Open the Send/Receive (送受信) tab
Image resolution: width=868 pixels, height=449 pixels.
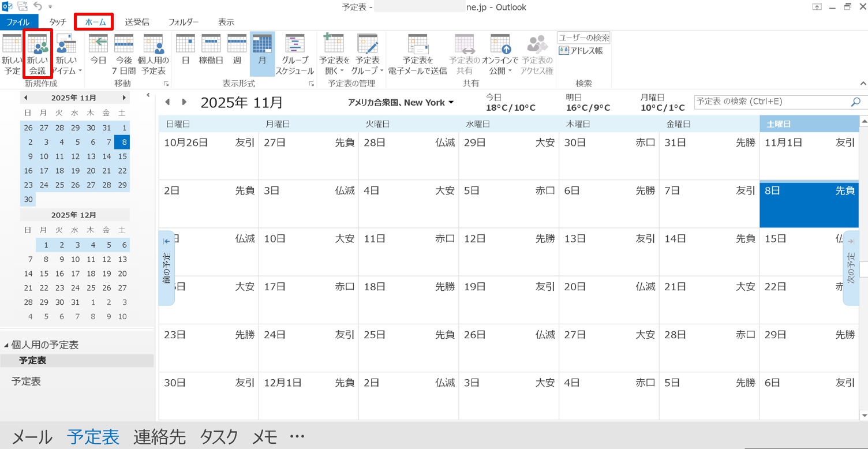[x=137, y=22]
